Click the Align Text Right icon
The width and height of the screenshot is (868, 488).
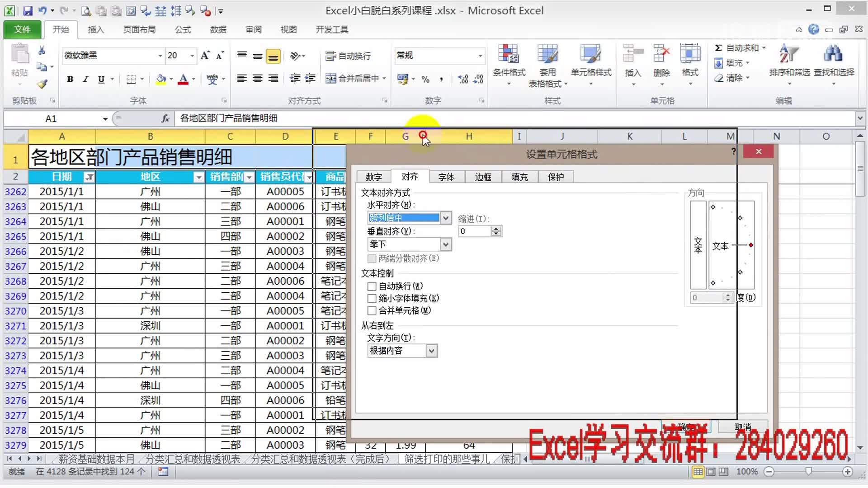[273, 79]
